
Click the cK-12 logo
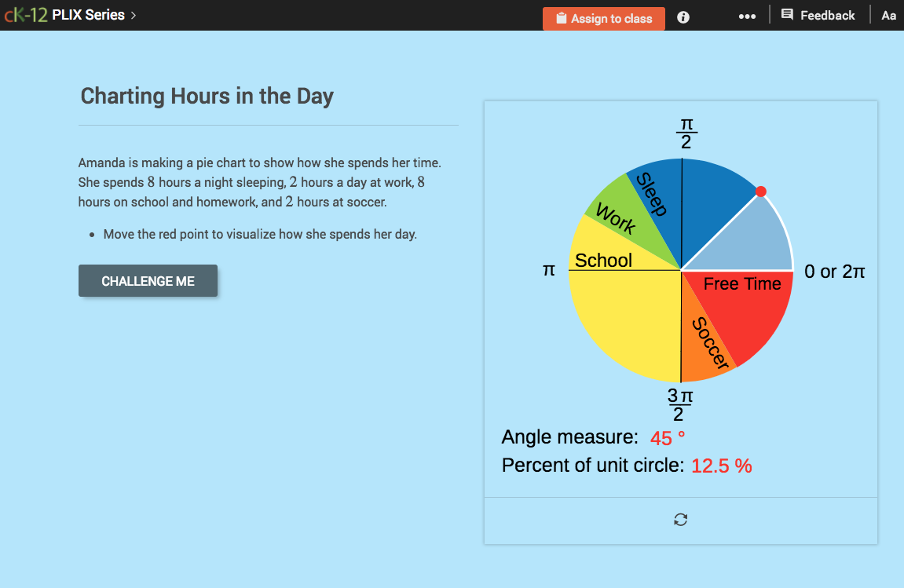click(x=28, y=14)
